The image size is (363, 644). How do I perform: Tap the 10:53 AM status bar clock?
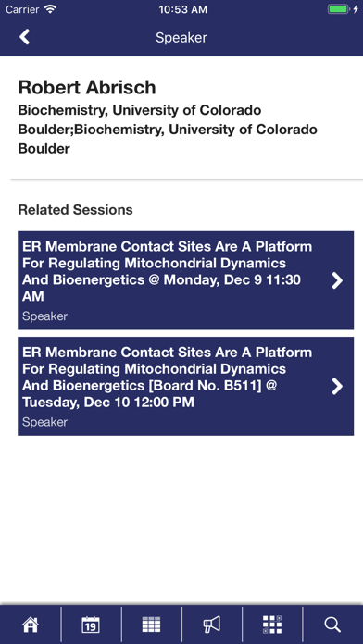coord(183,9)
